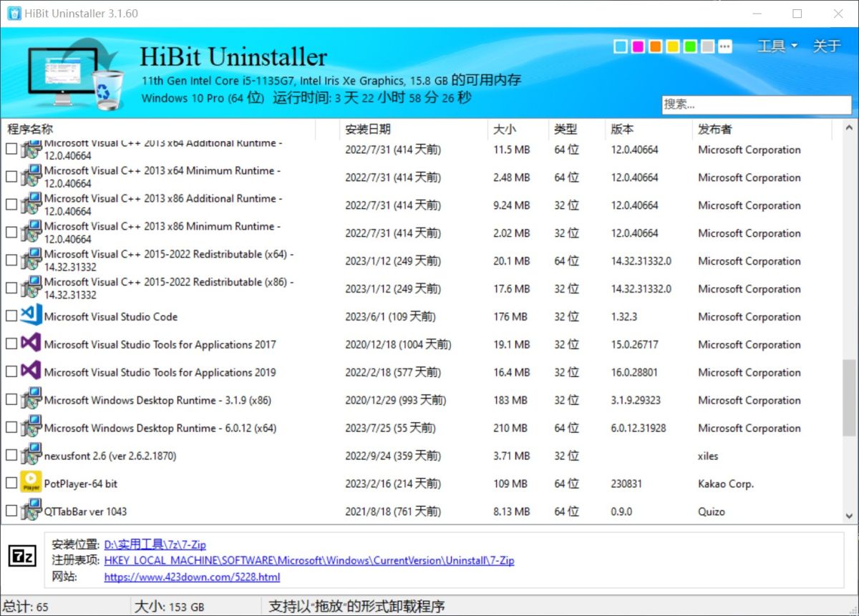
Task: Click the Visual C++ 2013 x86 Additional Runtime icon
Action: pyautogui.click(x=31, y=204)
